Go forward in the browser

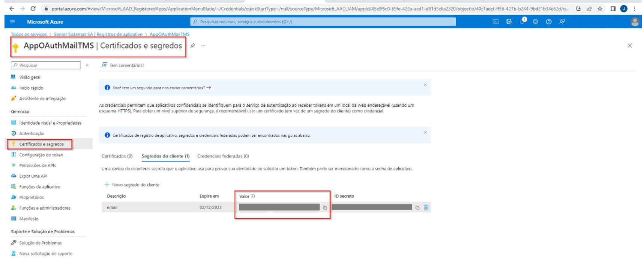click(22, 9)
